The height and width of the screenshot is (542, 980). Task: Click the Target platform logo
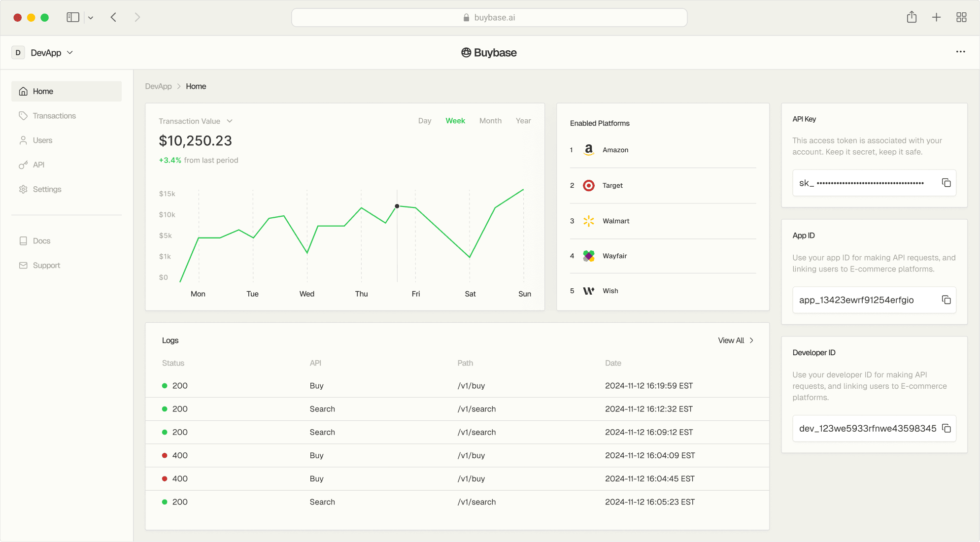[x=589, y=185]
